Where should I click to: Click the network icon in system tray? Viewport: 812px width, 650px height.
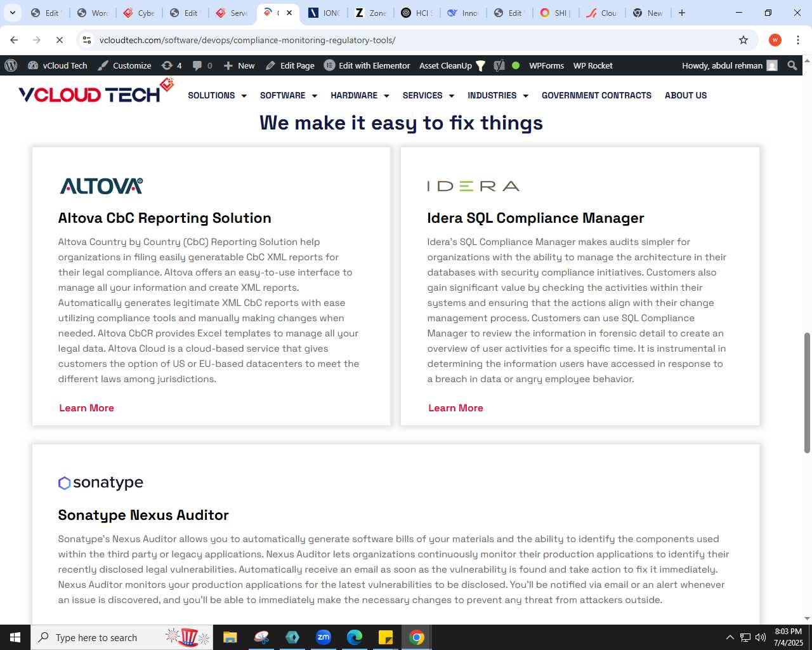coord(745,637)
